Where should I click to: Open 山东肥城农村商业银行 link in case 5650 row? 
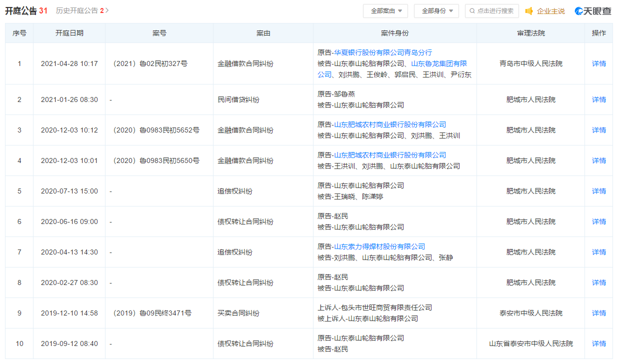[x=390, y=155]
